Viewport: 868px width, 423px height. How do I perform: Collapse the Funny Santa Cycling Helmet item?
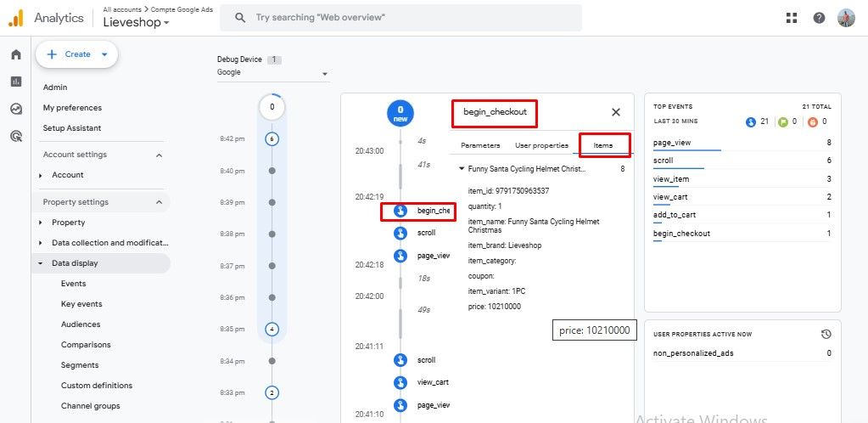462,169
